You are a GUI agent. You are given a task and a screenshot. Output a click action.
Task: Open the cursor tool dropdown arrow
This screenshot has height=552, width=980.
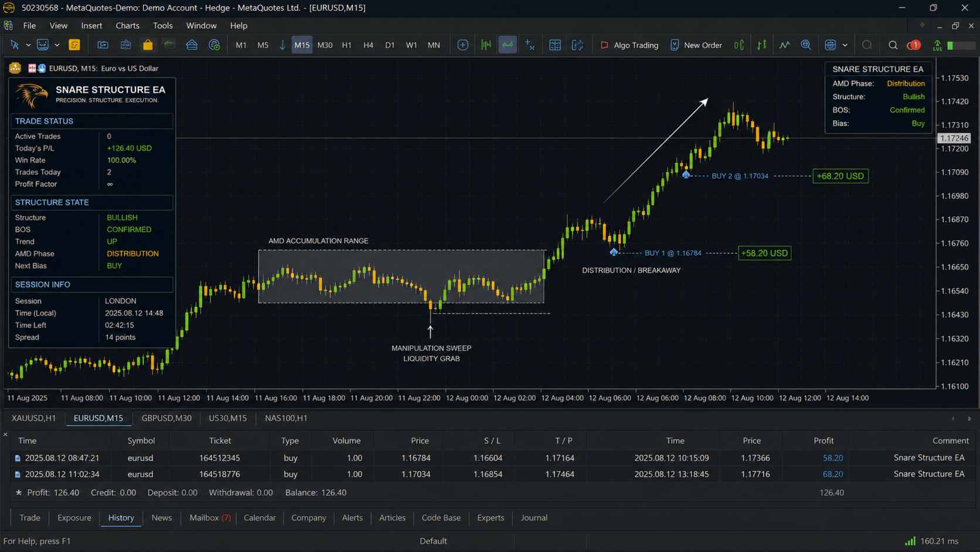tap(28, 45)
